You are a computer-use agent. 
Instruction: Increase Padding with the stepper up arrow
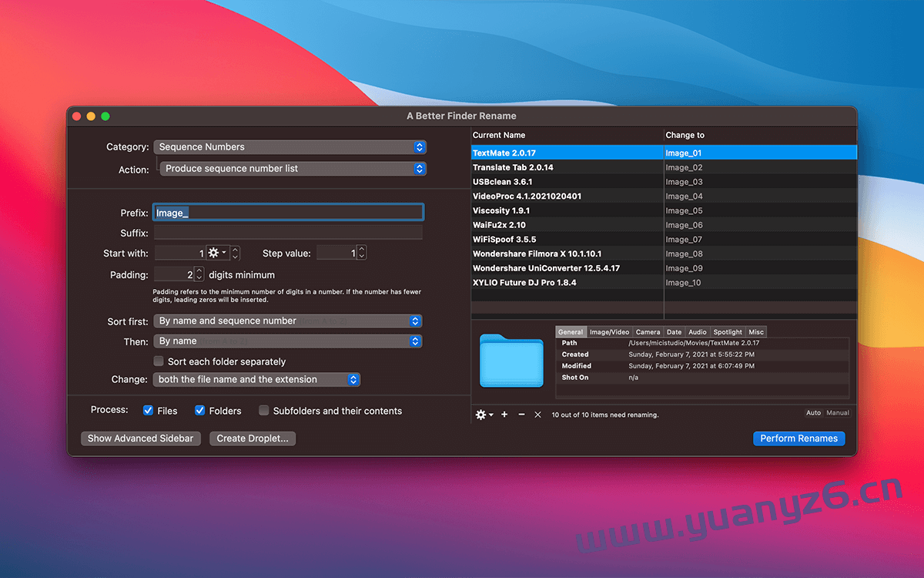coord(199,271)
